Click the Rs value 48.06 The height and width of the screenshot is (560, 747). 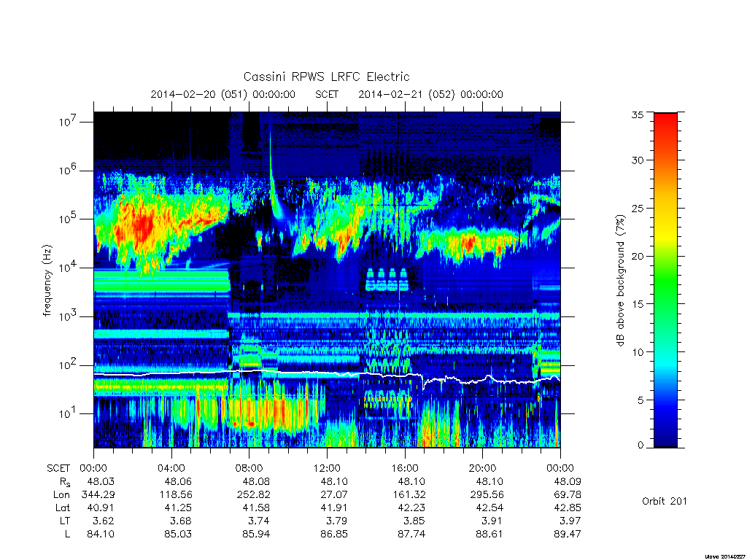pyautogui.click(x=178, y=481)
